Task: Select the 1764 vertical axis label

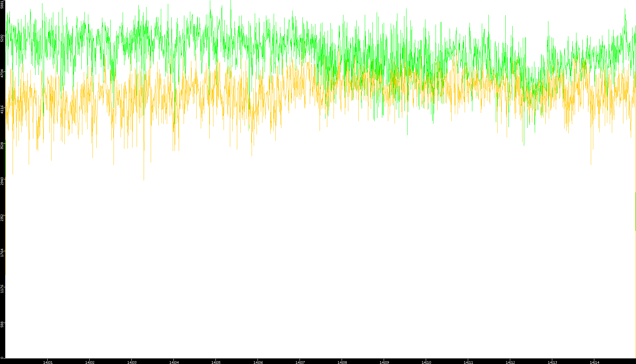Action: (2, 253)
